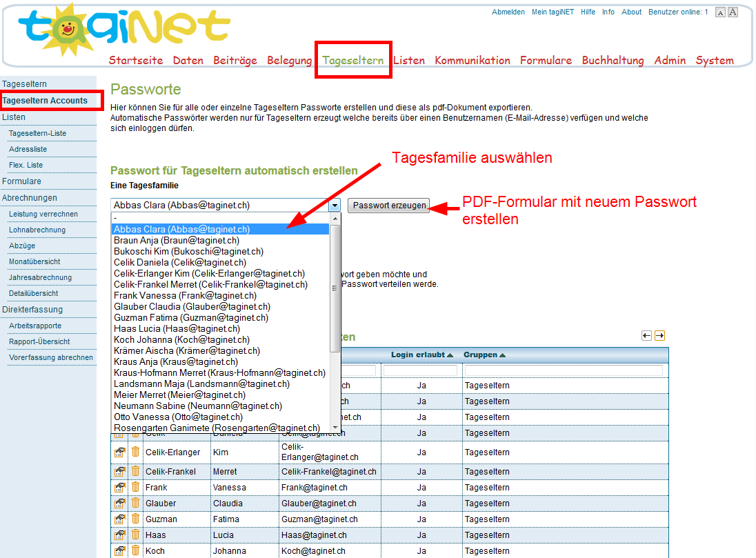Open the Kommunikation menu item

tap(472, 61)
